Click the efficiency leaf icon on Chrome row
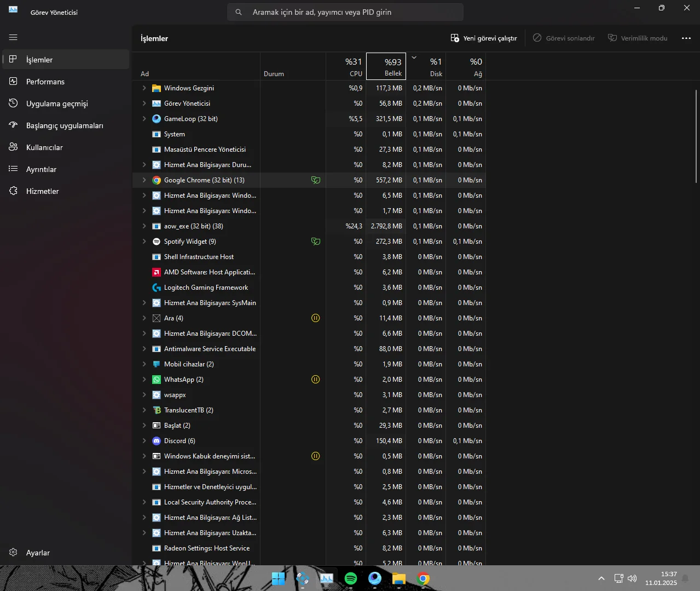Screen dimensions: 700x591 pos(316,180)
